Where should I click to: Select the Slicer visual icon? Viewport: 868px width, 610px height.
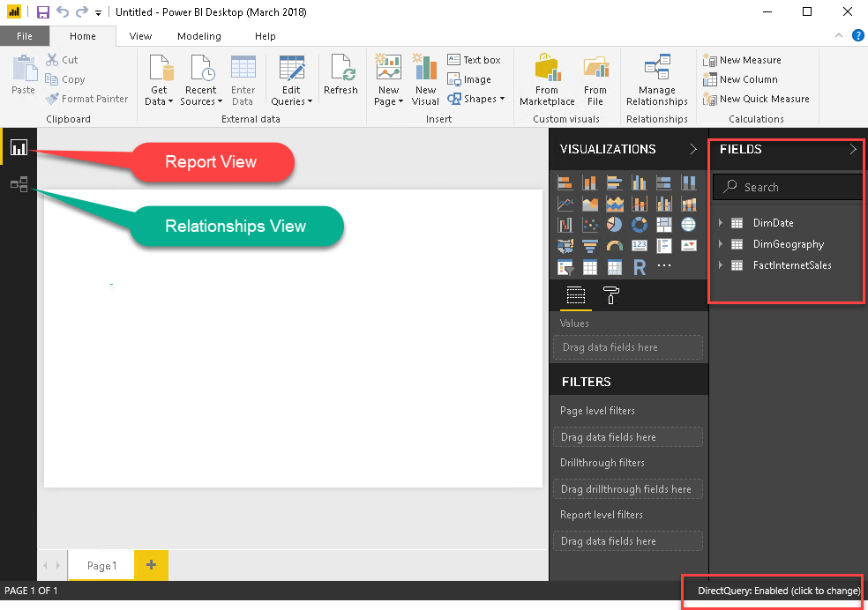(x=564, y=266)
